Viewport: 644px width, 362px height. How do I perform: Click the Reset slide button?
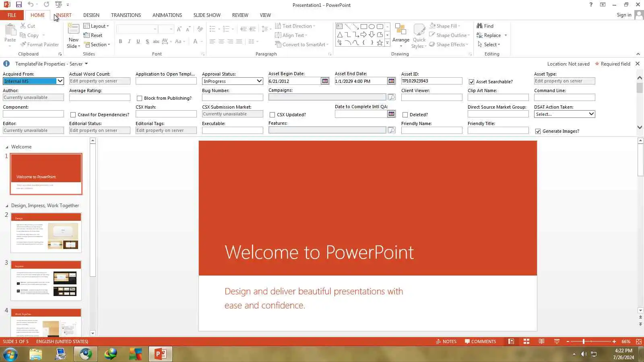[x=93, y=35]
